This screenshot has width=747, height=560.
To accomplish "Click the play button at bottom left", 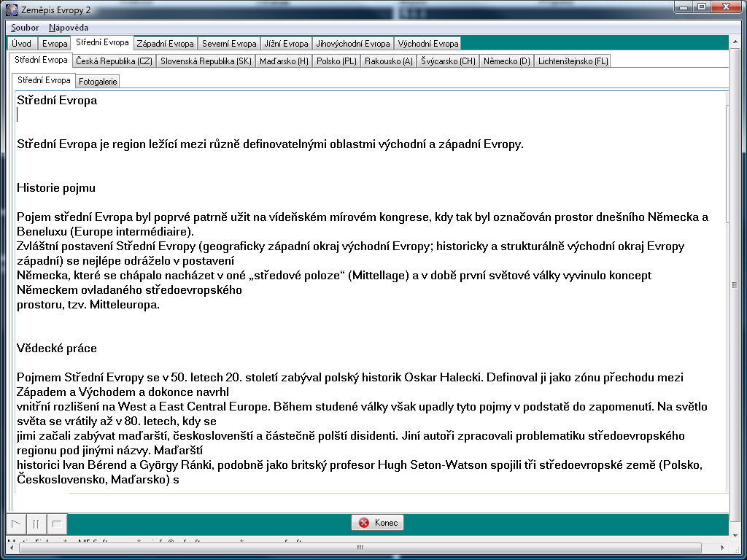I will tap(16, 524).
